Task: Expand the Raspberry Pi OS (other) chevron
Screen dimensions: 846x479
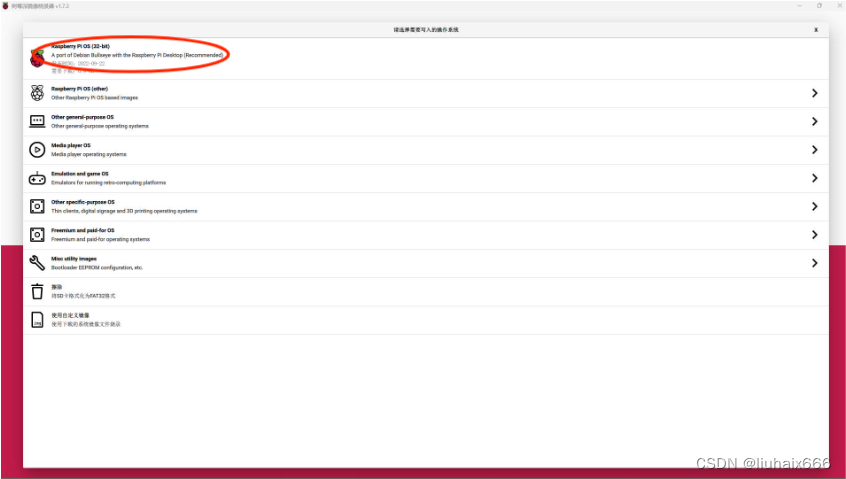Action: tap(815, 93)
